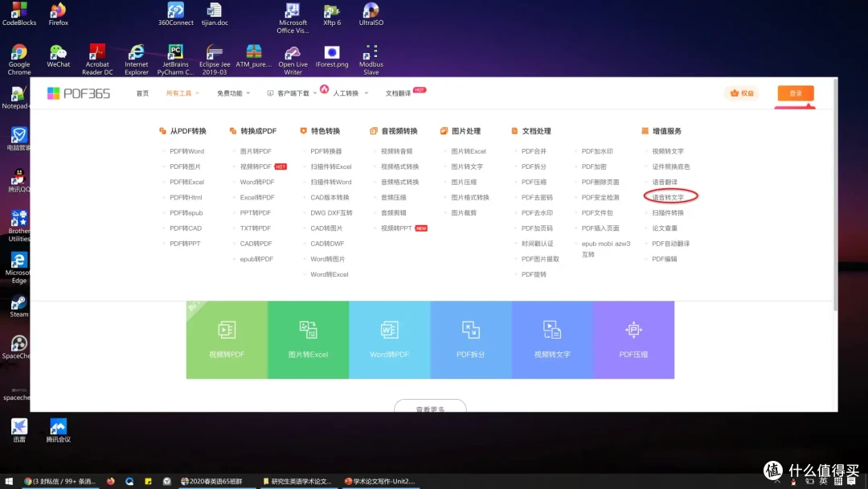Click the 权益 button
Screen dimensions: 868x489
743,93
